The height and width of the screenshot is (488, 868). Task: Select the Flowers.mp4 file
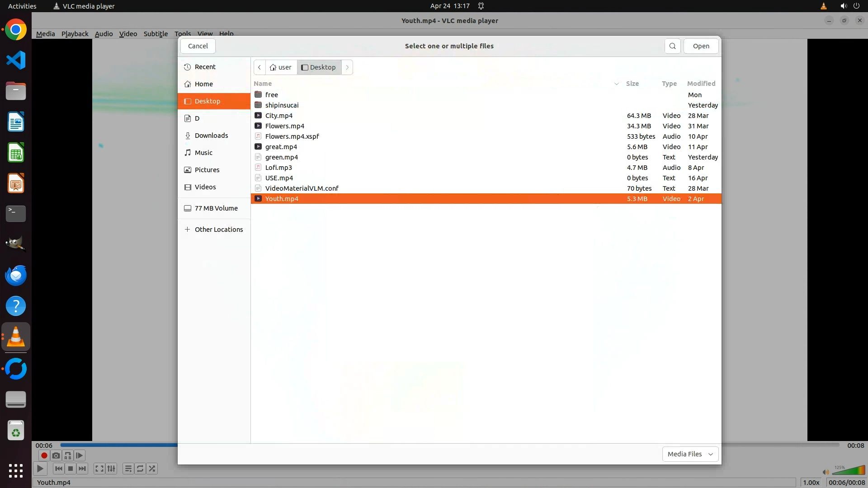pyautogui.click(x=284, y=126)
